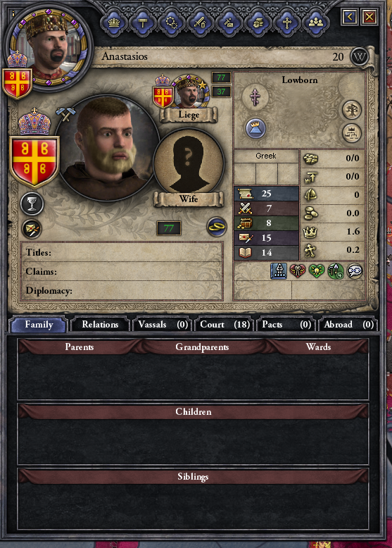392x548 pixels.
Task: Click the scroll-and-quill diplomacy action icon
Action: click(x=32, y=228)
